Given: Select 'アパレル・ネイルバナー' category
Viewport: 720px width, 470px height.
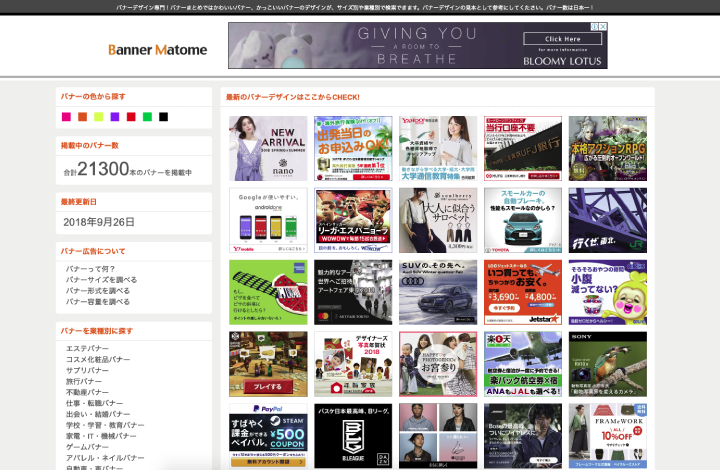Looking at the screenshot, I should click(105, 458).
